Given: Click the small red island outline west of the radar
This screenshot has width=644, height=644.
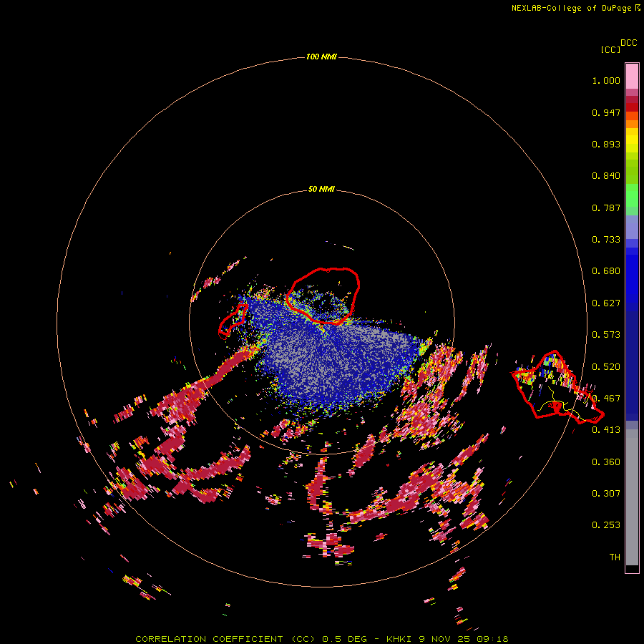Looking at the screenshot, I should click(233, 321).
